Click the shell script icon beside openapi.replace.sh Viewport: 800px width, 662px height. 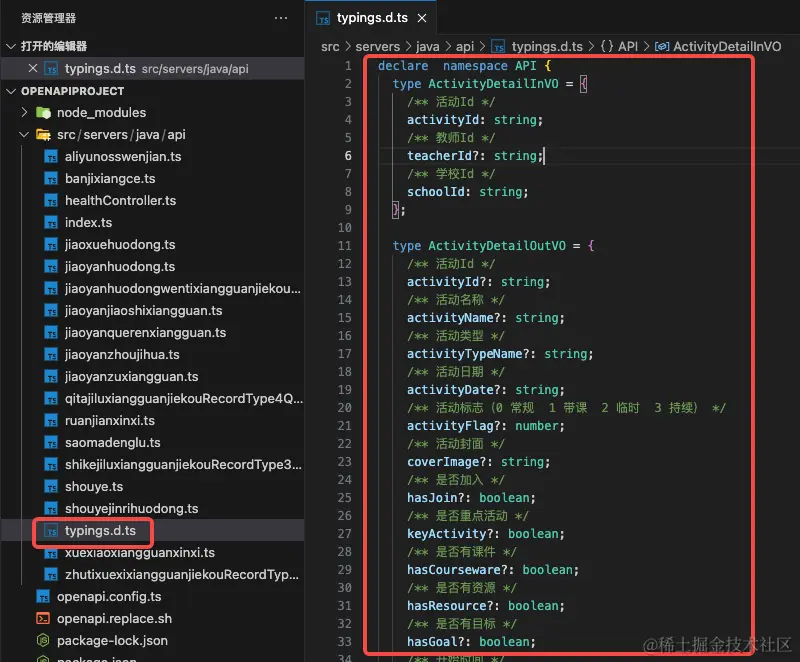point(42,618)
